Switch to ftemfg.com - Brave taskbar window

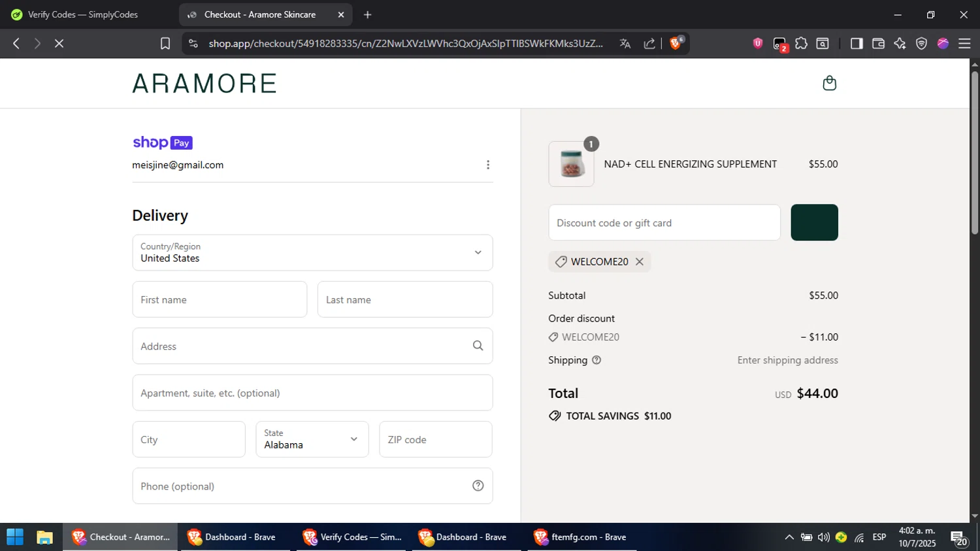tap(581, 537)
